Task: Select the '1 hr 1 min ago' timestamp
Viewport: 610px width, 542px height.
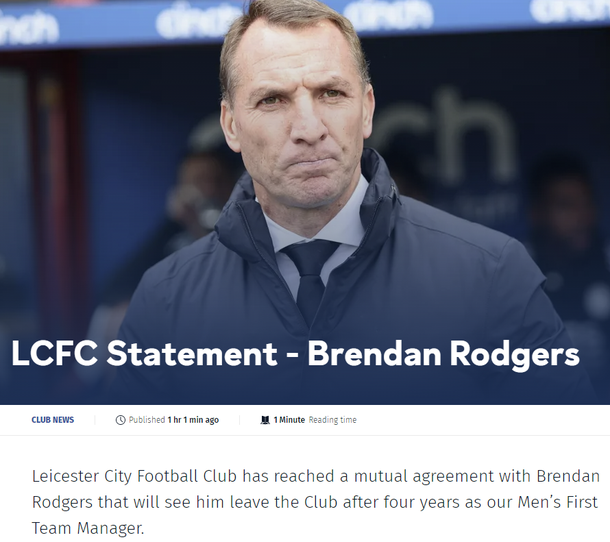Action: [193, 420]
